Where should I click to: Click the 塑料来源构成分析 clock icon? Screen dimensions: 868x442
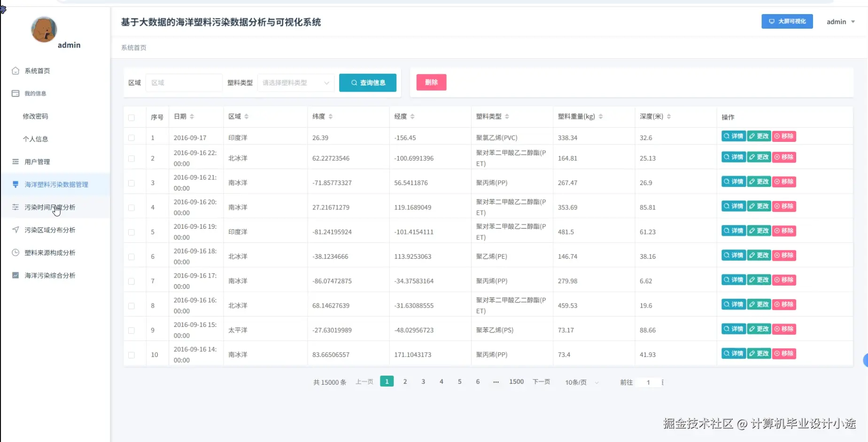(15, 252)
